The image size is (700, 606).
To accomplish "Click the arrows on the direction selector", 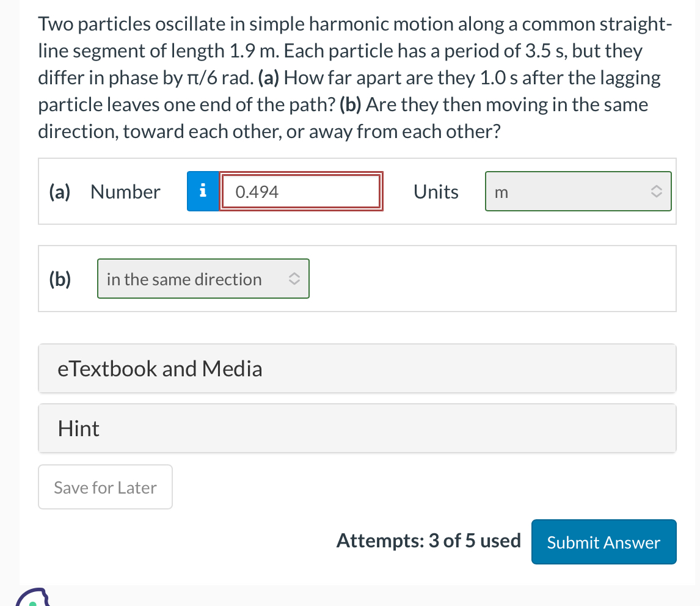I will (x=294, y=279).
